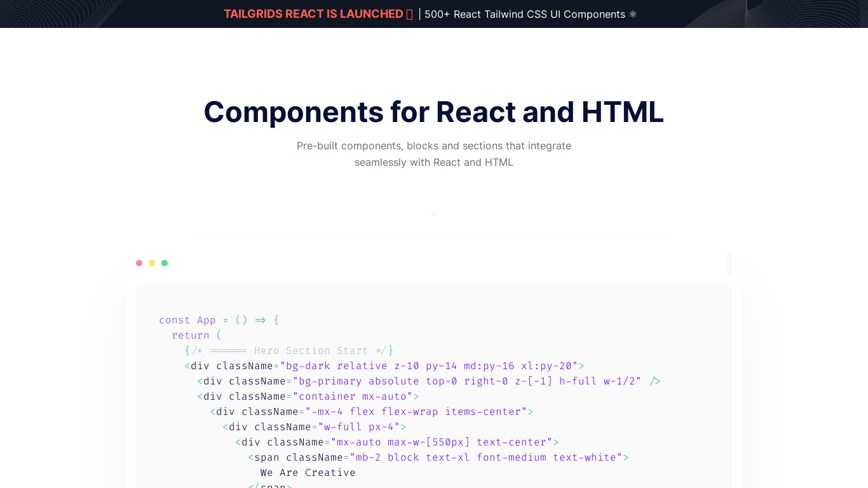Open the "TAILGRIDS REACT IS LAUNCHED" banner link
The width and height of the screenshot is (868, 488).
click(313, 14)
